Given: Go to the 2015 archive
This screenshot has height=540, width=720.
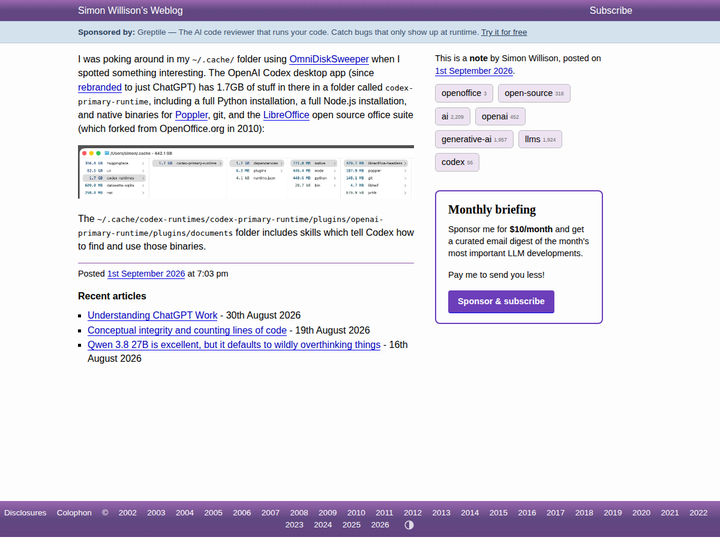Looking at the screenshot, I should [x=498, y=513].
